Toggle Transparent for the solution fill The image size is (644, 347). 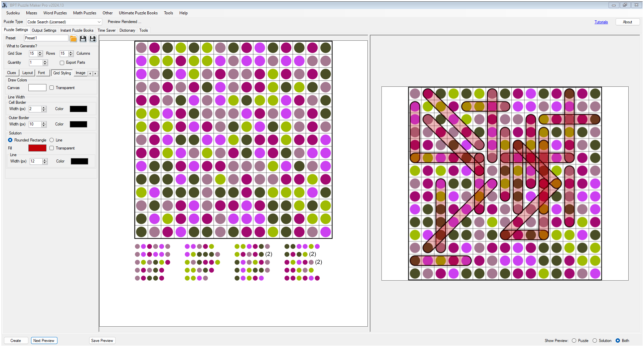(x=52, y=148)
